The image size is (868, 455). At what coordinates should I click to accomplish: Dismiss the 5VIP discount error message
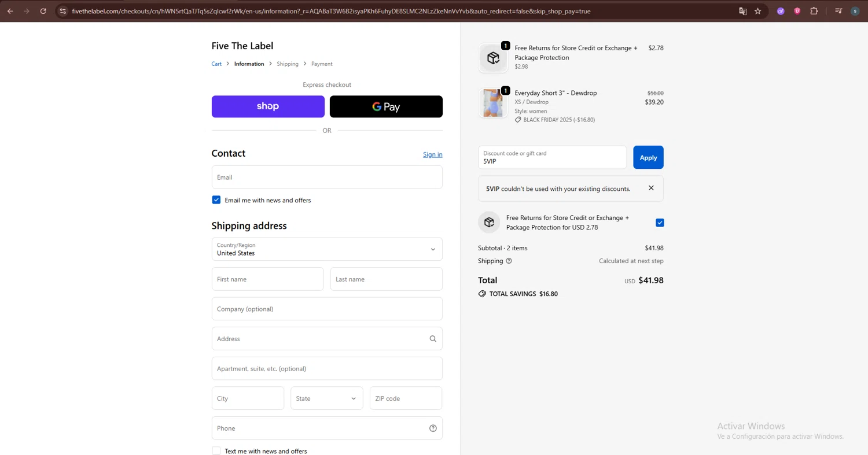(651, 188)
